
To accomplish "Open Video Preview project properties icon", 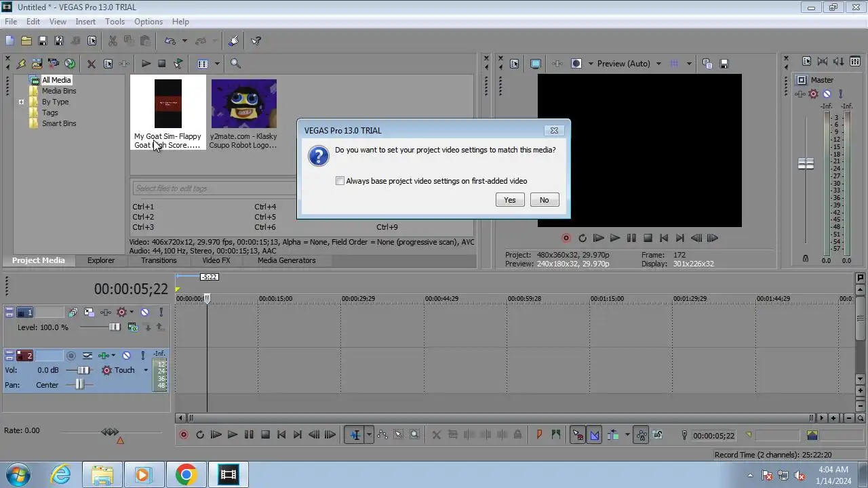I will (514, 64).
